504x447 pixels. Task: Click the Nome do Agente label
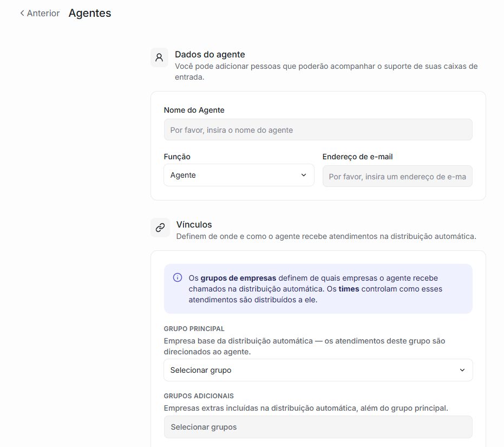194,110
